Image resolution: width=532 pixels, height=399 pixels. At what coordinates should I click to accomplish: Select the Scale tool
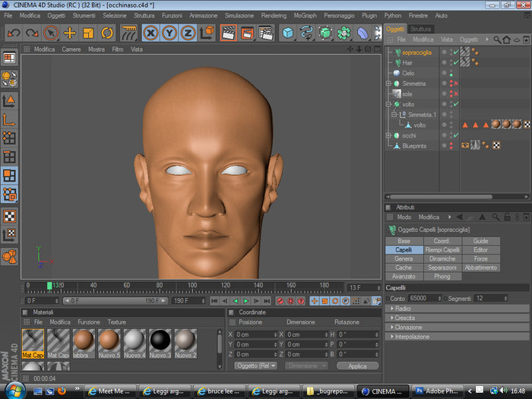tap(88, 33)
